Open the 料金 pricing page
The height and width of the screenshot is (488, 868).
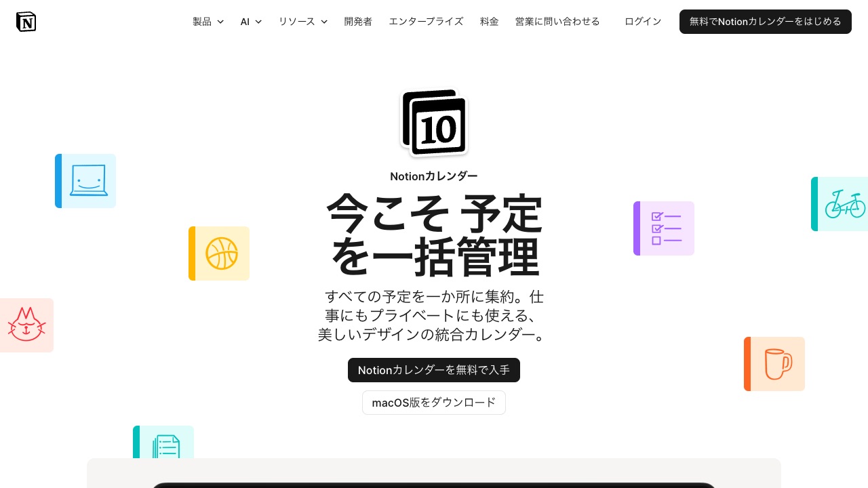coord(489,22)
